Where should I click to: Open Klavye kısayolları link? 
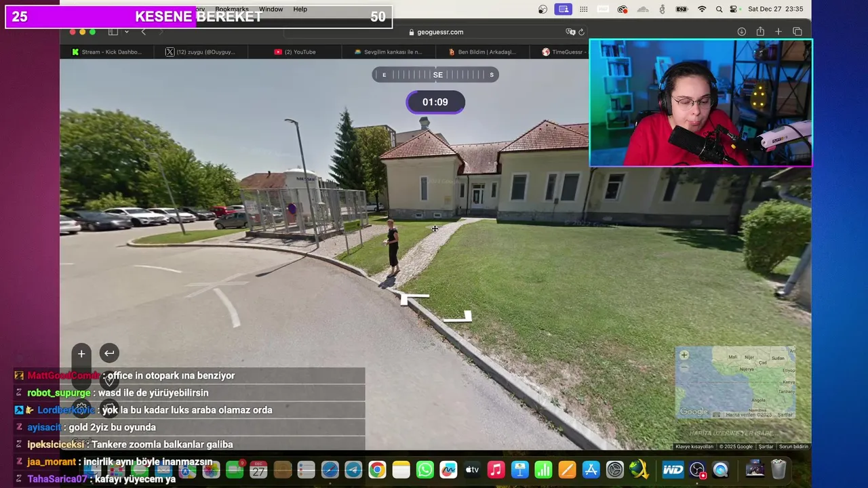click(x=694, y=447)
